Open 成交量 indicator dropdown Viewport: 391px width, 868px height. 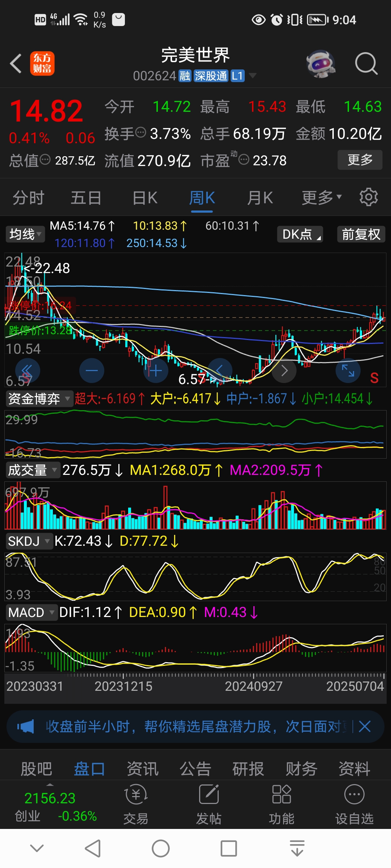[x=33, y=470]
